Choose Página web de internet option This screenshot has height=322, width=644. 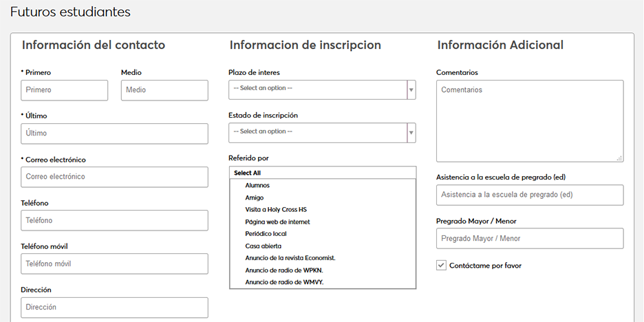pyautogui.click(x=277, y=222)
